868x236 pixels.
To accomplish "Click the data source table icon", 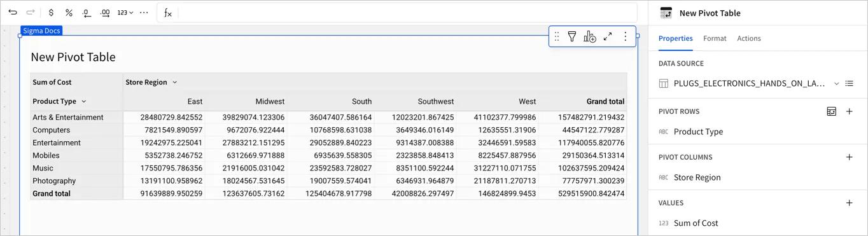I will [x=664, y=83].
